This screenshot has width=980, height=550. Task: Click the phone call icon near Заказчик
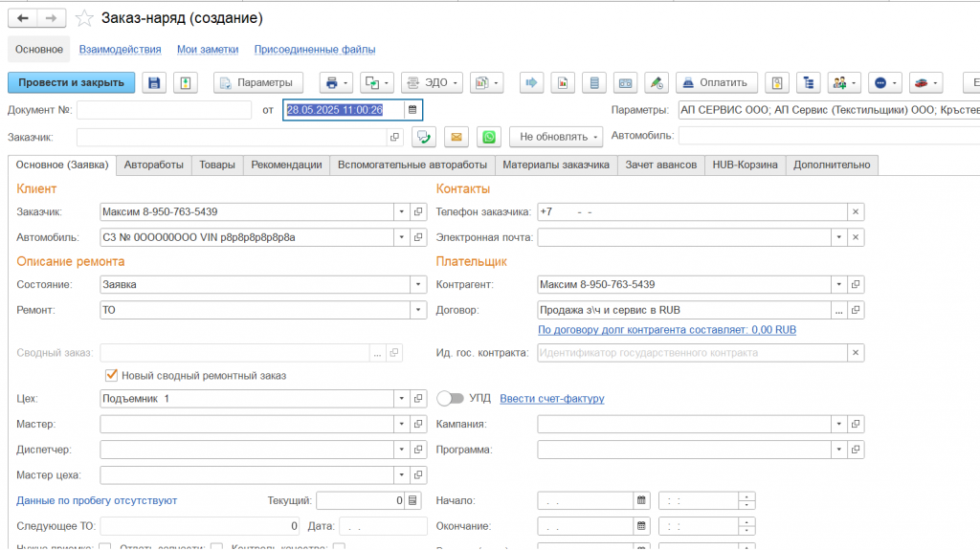[x=423, y=137]
